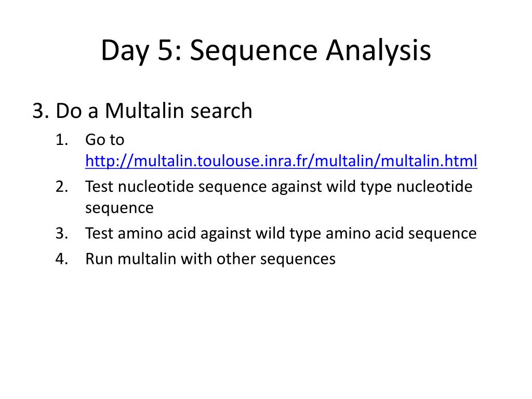
Task: Click 'Day 5:' in the slide title
Action: point(141,50)
